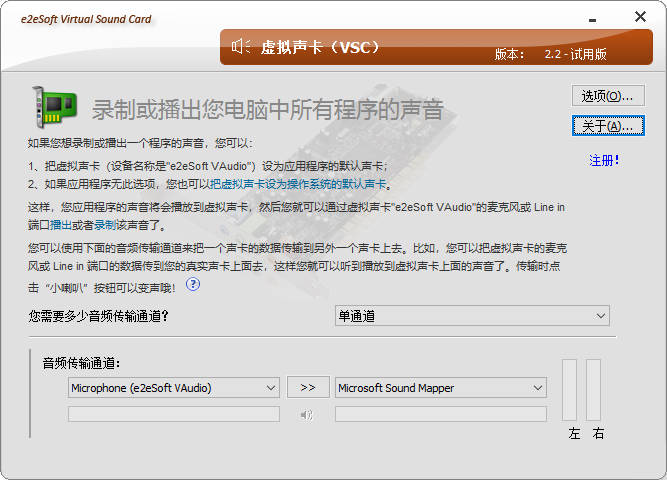Click the blue help question mark icon

pyautogui.click(x=193, y=284)
